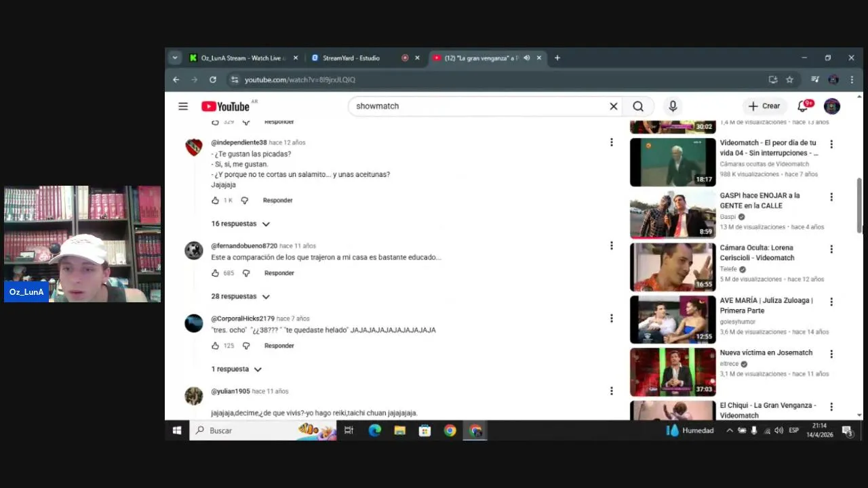Image resolution: width=868 pixels, height=488 pixels.
Task: Open more options for Nueva víctima video
Action: click(831, 354)
